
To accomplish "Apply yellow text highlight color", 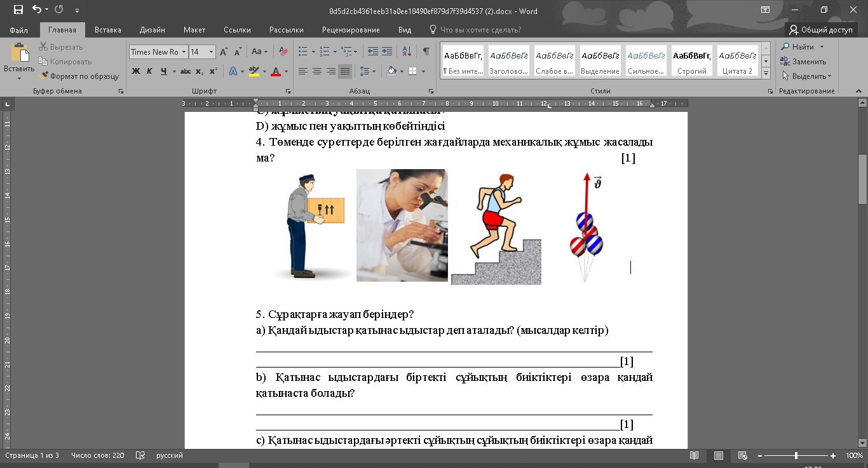I will point(254,71).
